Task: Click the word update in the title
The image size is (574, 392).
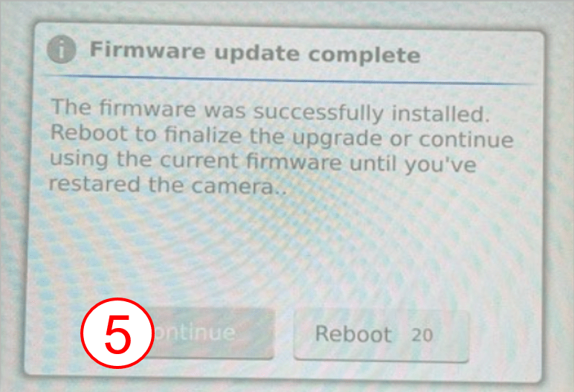Action: coord(257,54)
